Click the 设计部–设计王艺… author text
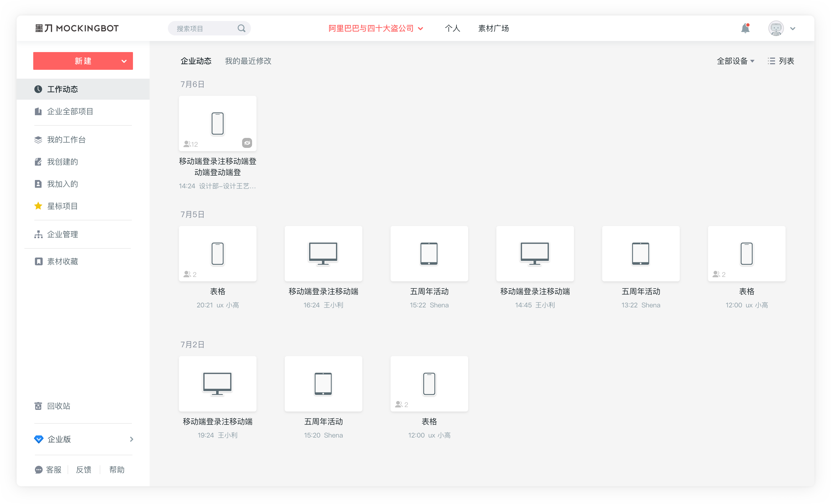This screenshot has width=831, height=504. click(227, 186)
